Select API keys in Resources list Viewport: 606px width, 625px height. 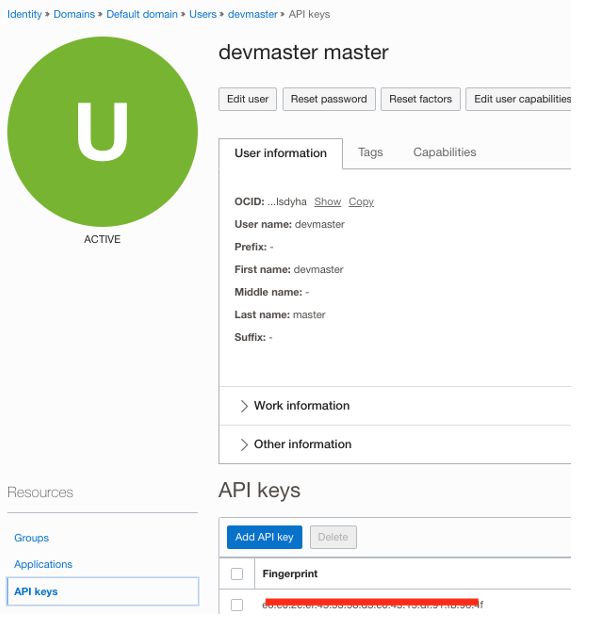tap(102, 592)
